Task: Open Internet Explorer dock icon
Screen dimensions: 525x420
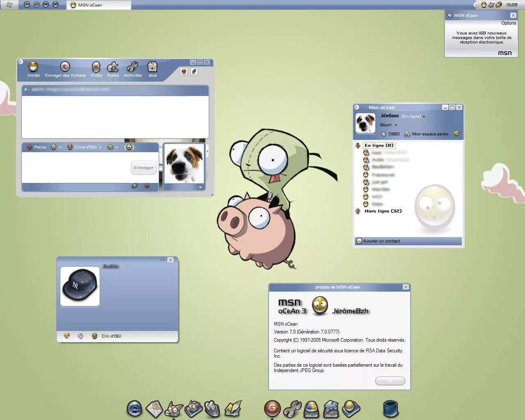Action: pos(134,409)
